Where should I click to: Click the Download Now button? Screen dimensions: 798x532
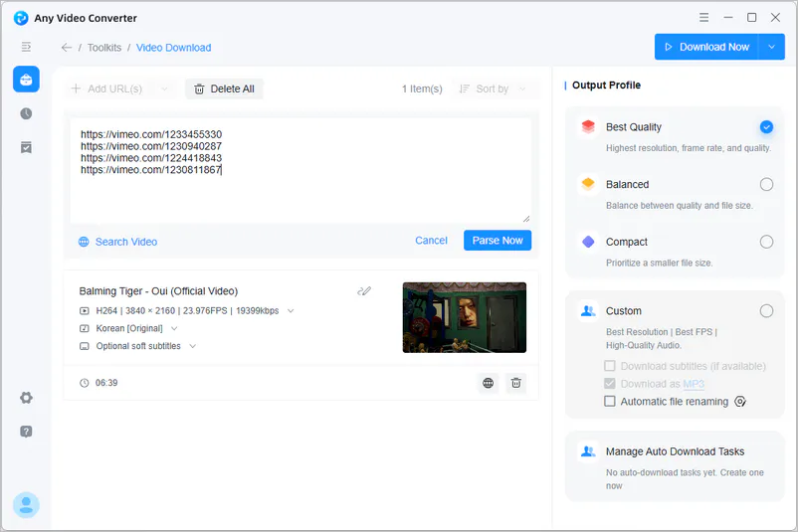(706, 47)
